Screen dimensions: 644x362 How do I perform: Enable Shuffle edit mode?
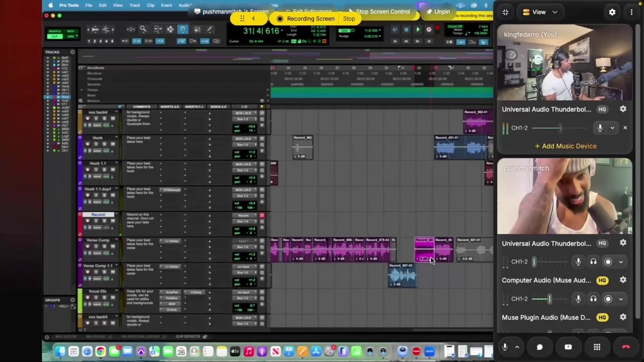[x=55, y=31]
